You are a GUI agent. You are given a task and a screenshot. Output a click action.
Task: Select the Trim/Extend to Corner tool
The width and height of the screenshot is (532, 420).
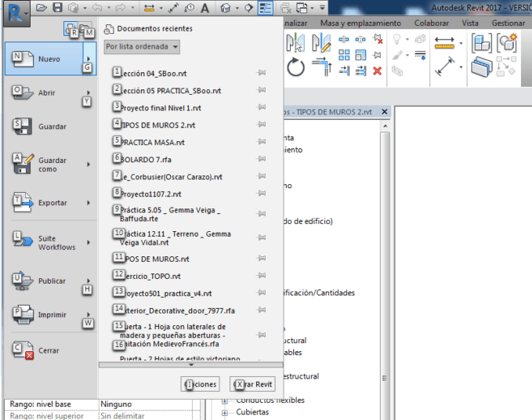(321, 67)
